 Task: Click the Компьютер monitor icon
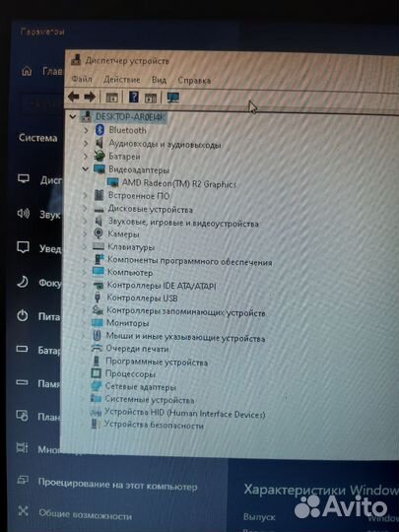99,272
